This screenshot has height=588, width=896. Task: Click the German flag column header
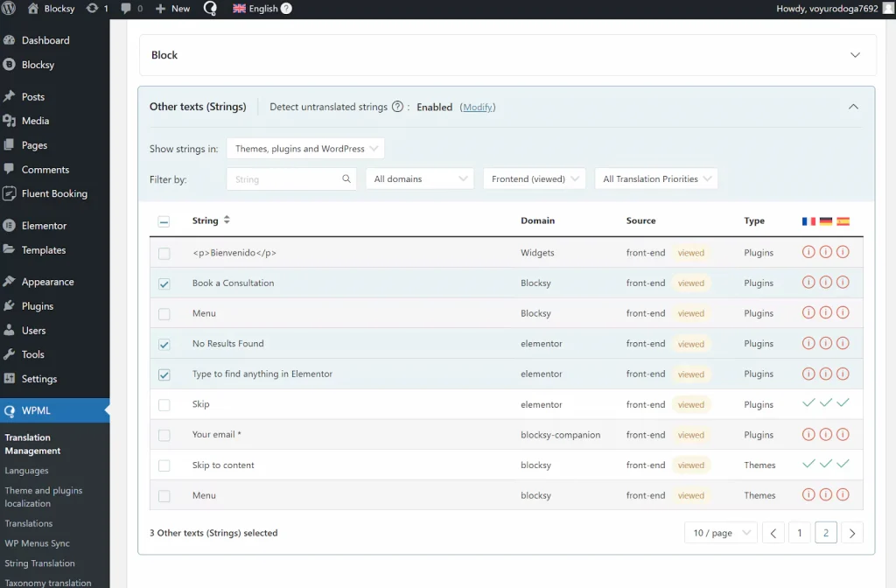[x=826, y=221]
